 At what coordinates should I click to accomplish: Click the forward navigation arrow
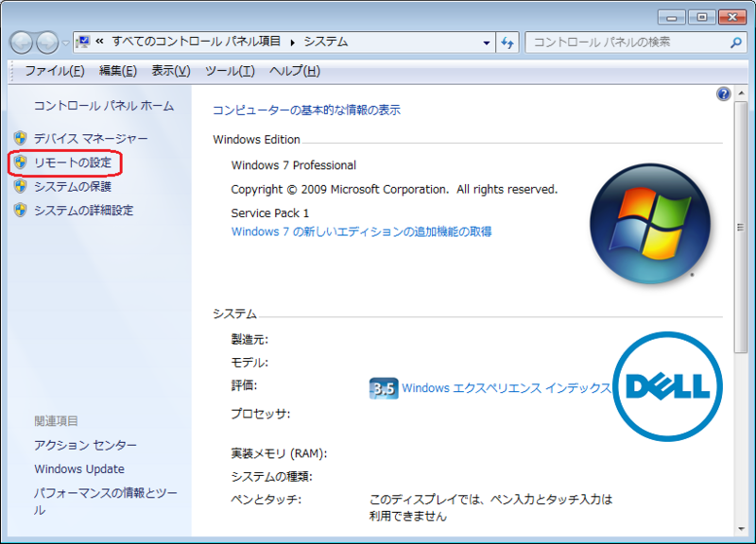pos(44,42)
